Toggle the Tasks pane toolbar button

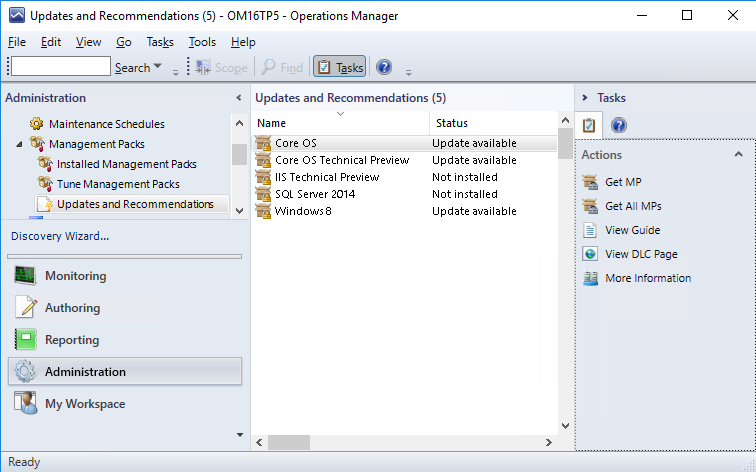click(339, 67)
